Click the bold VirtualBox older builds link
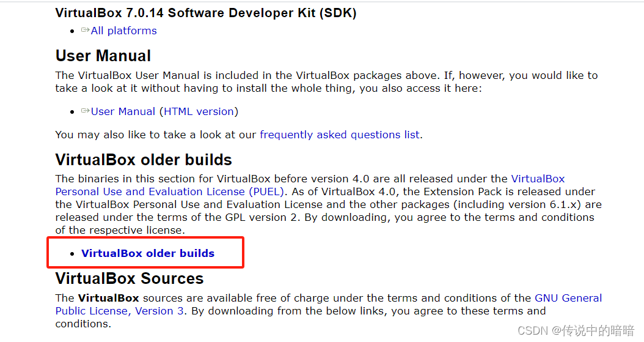Image resolution: width=644 pixels, height=342 pixels. click(148, 253)
